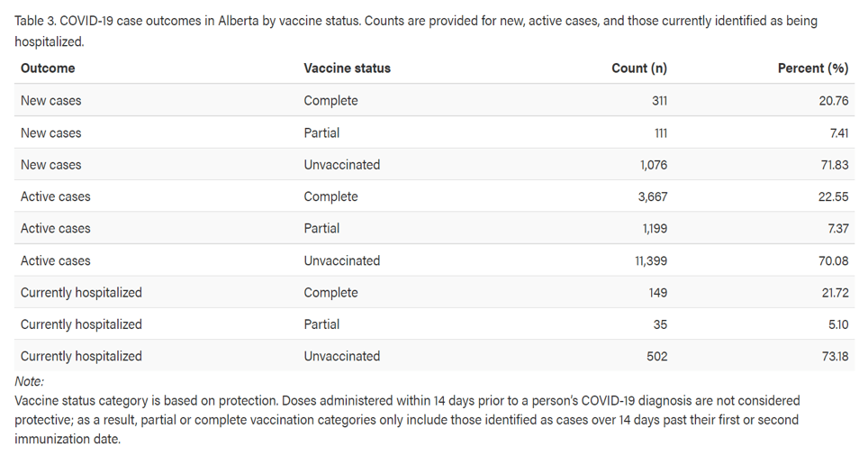Click the 502 unvaccinated hospitalized count

[656, 357]
